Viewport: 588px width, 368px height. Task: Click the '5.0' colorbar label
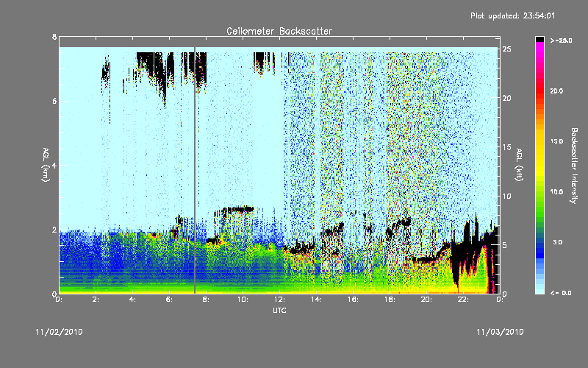[558, 242]
